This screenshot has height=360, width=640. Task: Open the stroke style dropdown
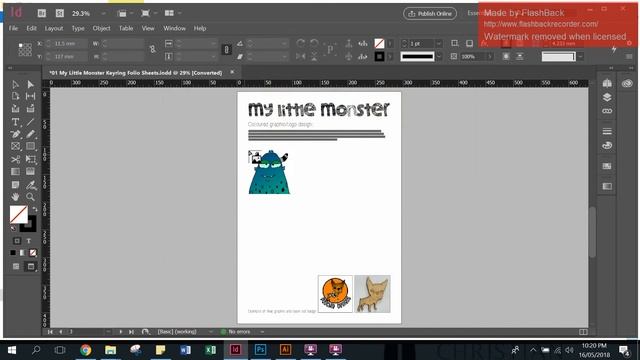(439, 56)
